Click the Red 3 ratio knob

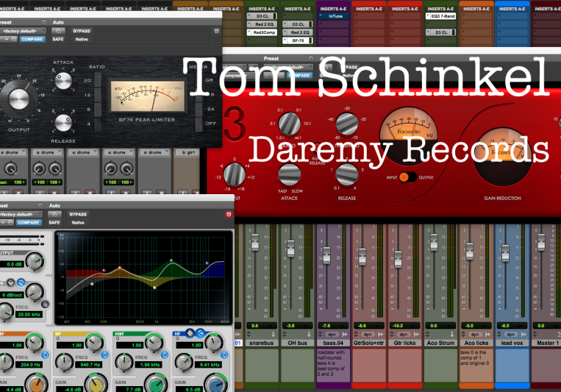tap(290, 124)
